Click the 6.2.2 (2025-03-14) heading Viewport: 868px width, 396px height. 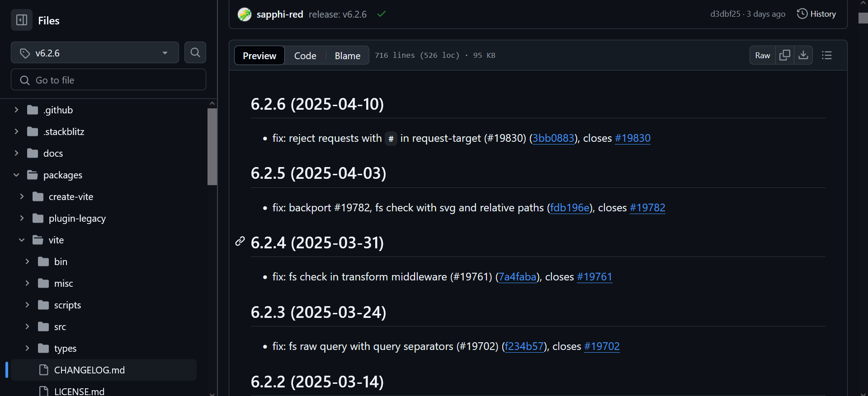click(x=317, y=382)
